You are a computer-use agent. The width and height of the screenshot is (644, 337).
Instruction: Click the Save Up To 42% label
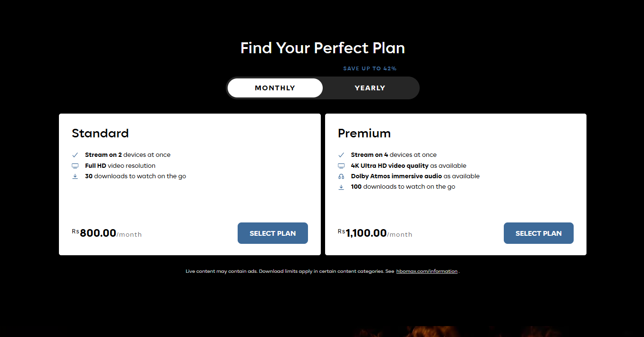click(370, 68)
